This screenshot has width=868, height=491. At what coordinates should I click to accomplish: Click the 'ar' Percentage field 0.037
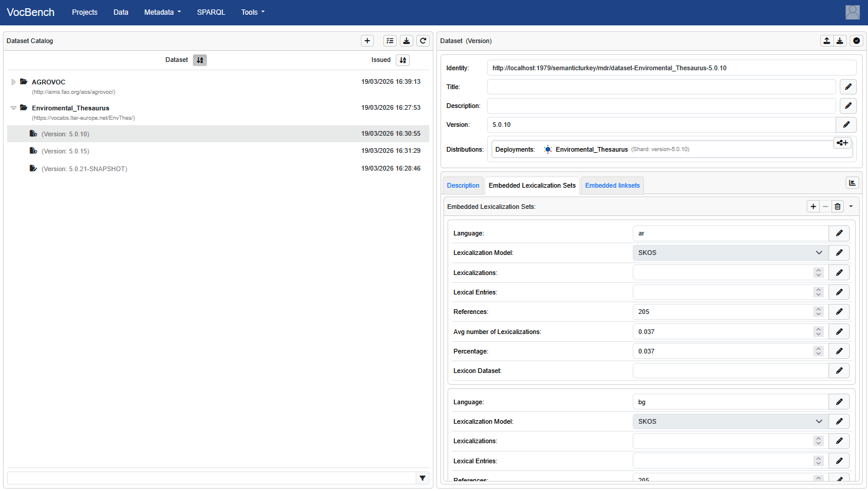(731, 351)
